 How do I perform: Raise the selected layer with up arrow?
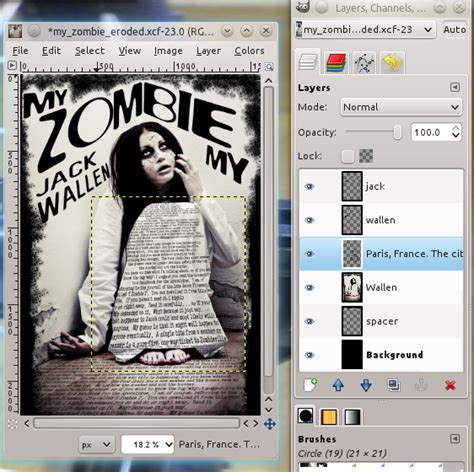(x=338, y=385)
